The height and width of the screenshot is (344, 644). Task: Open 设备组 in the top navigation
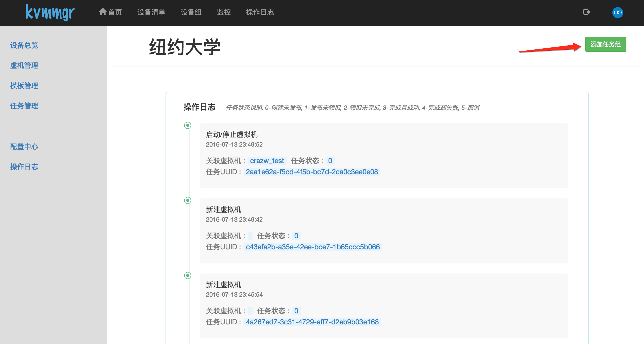191,12
